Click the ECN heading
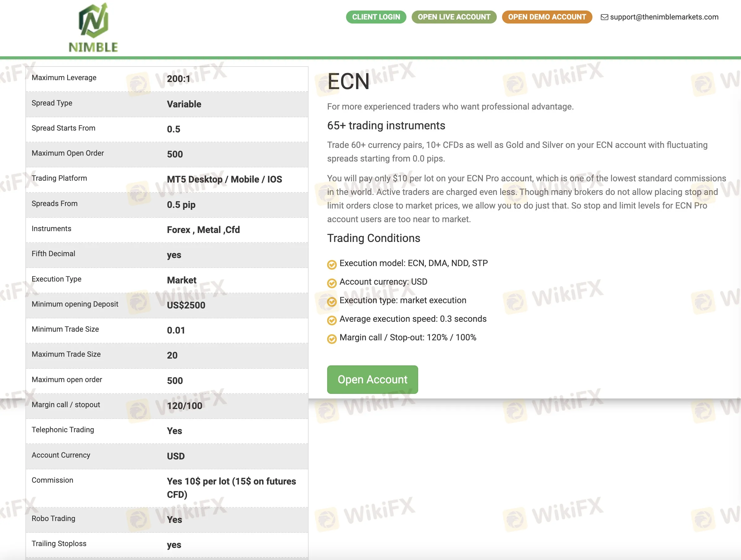This screenshot has height=560, width=741. (x=349, y=81)
